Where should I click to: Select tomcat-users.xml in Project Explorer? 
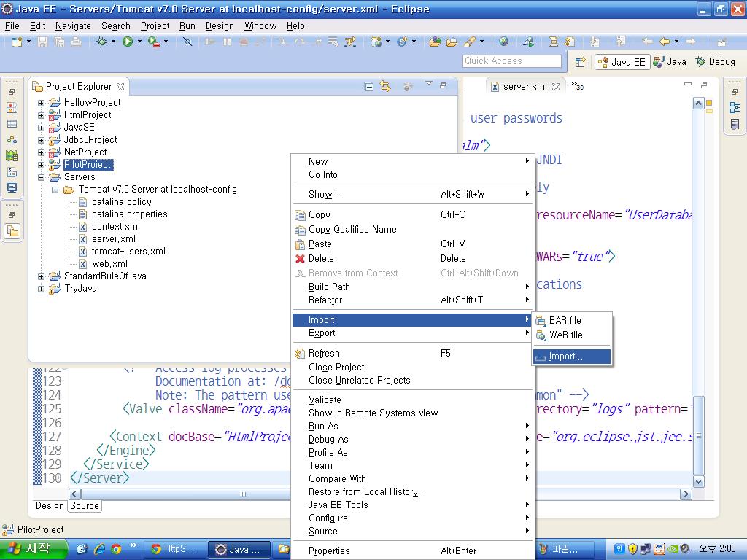pyautogui.click(x=128, y=252)
